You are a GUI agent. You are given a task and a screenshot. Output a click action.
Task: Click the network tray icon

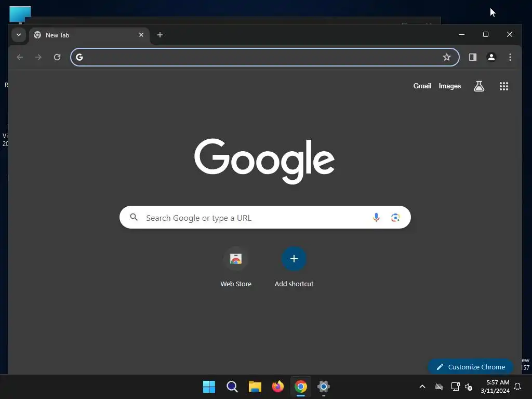tap(455, 387)
